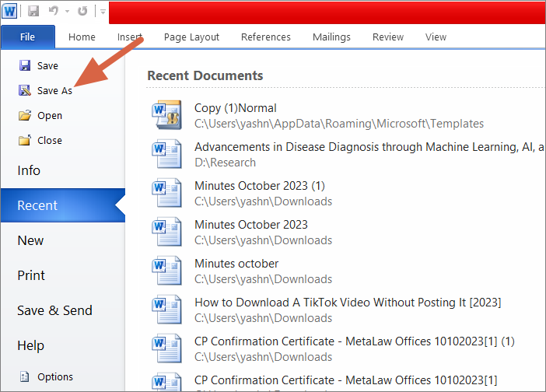The image size is (546, 392).
Task: Switch to the Insert ribbon tab
Action: (x=130, y=37)
